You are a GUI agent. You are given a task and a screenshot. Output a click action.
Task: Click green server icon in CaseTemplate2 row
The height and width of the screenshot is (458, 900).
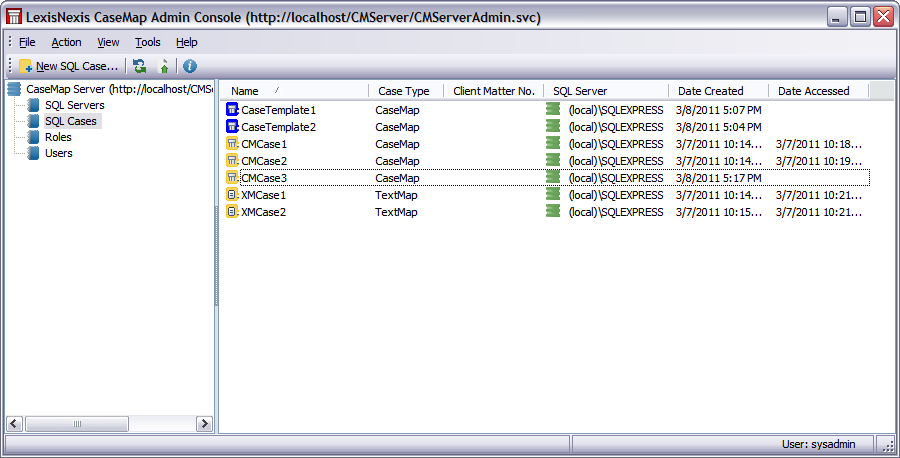[553, 126]
